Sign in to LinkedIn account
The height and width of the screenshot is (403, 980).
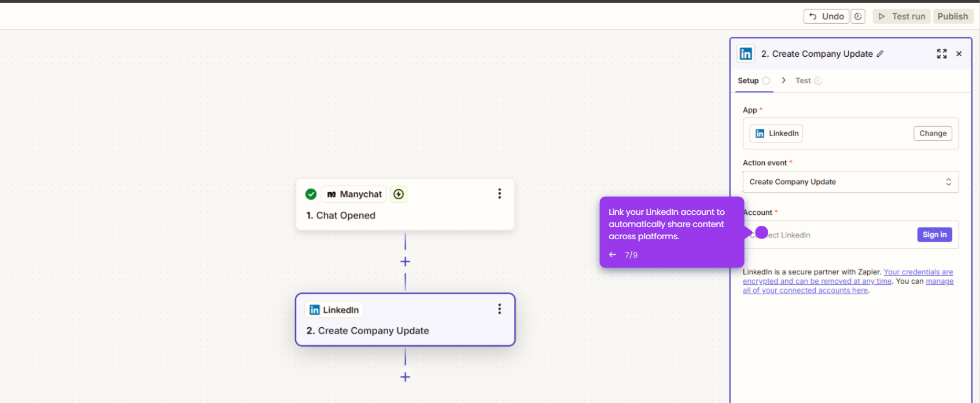(934, 235)
